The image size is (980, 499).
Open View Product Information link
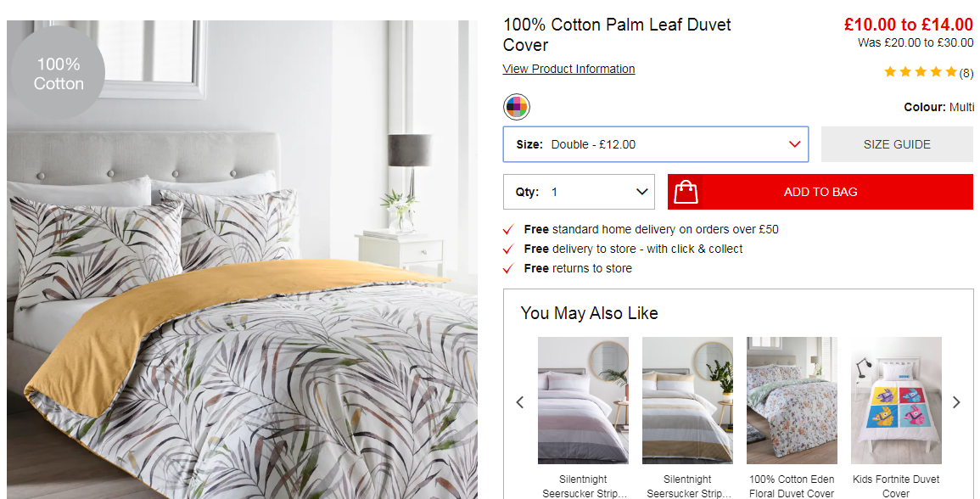point(568,69)
